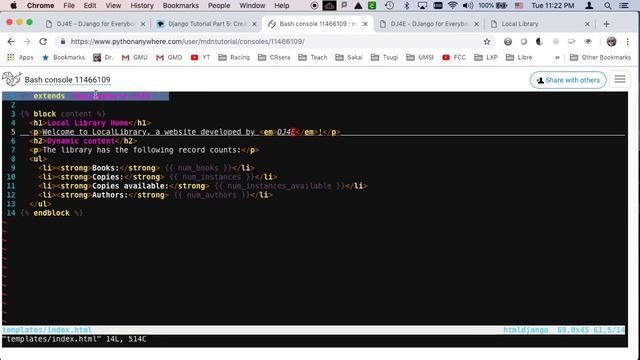
Task: Open the Dr. bookmark
Action: [103, 58]
